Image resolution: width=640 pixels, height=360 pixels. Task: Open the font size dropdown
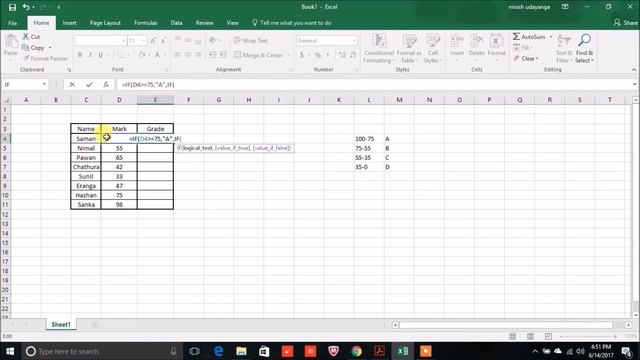[x=144, y=40]
